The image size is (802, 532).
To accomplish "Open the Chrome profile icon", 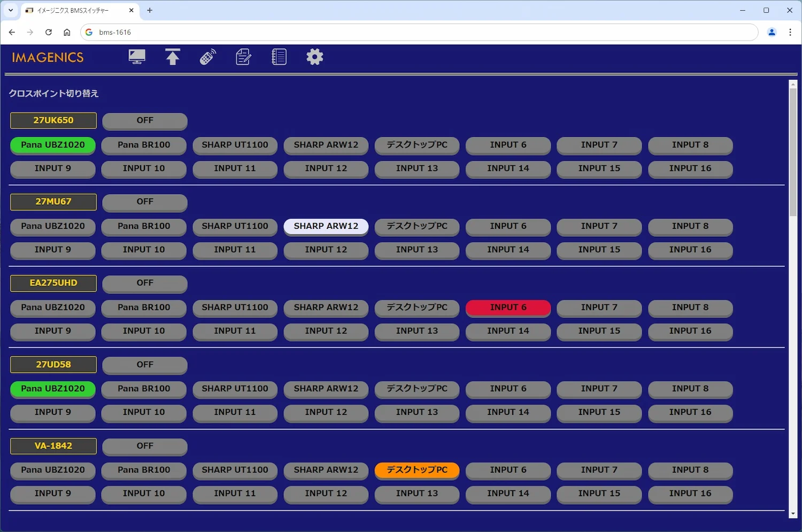I will 772,32.
